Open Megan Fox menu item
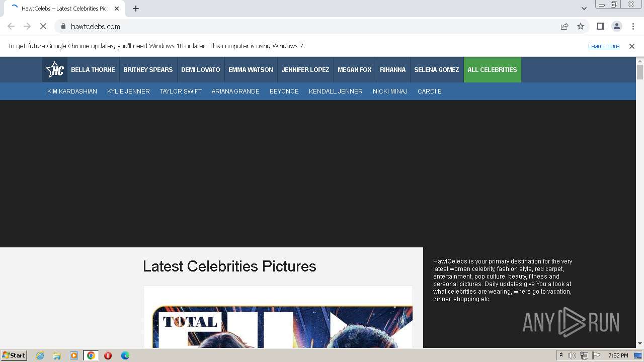Viewport: 644px width, 362px height. coord(355,70)
